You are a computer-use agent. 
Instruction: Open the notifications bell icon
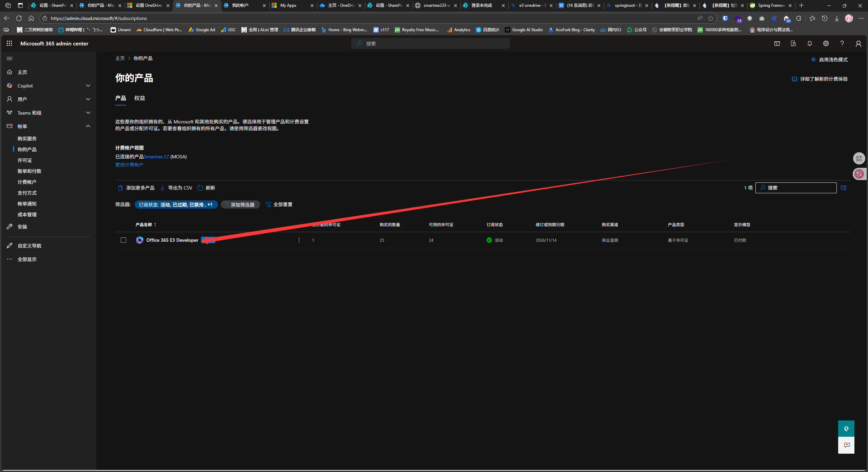pos(809,43)
